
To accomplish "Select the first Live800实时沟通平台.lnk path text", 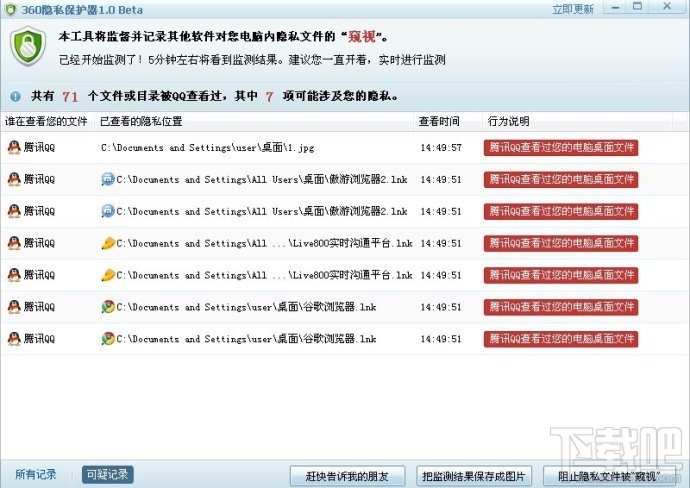I will (x=264, y=243).
